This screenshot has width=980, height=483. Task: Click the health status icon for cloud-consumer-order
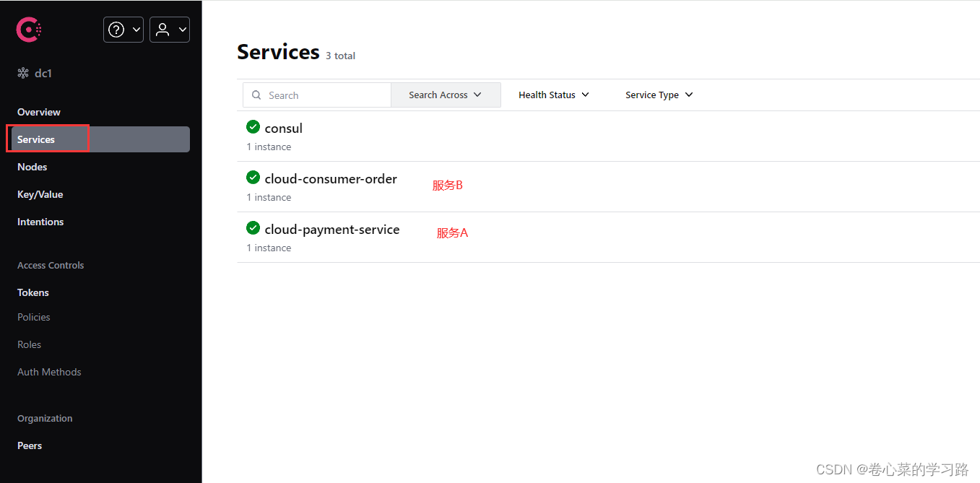253,177
